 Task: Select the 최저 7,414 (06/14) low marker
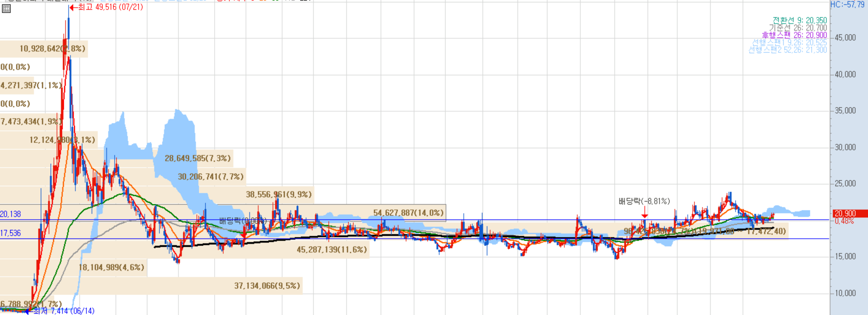[x=60, y=311]
